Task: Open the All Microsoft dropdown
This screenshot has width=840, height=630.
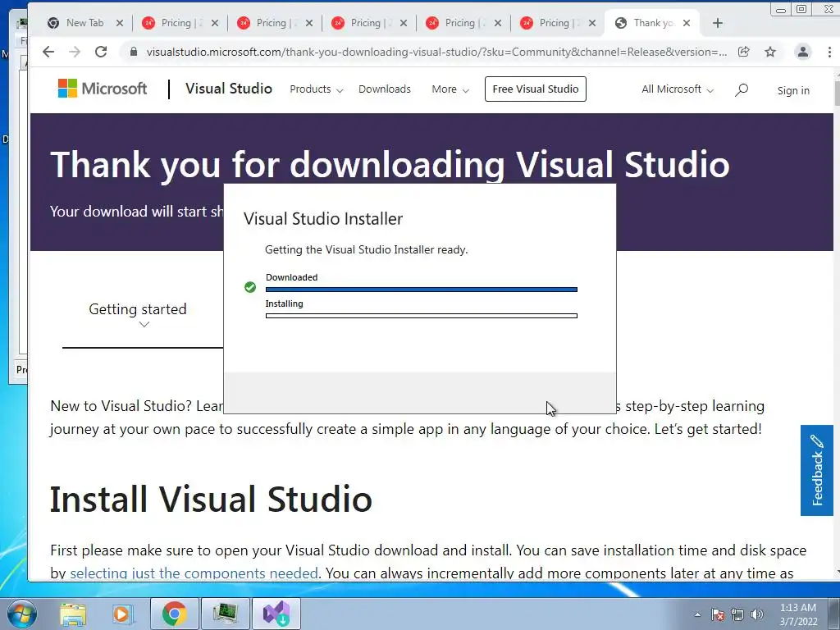Action: 677,89
